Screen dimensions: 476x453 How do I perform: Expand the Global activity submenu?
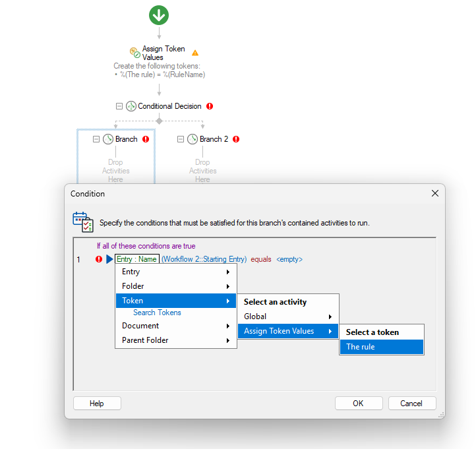click(288, 317)
